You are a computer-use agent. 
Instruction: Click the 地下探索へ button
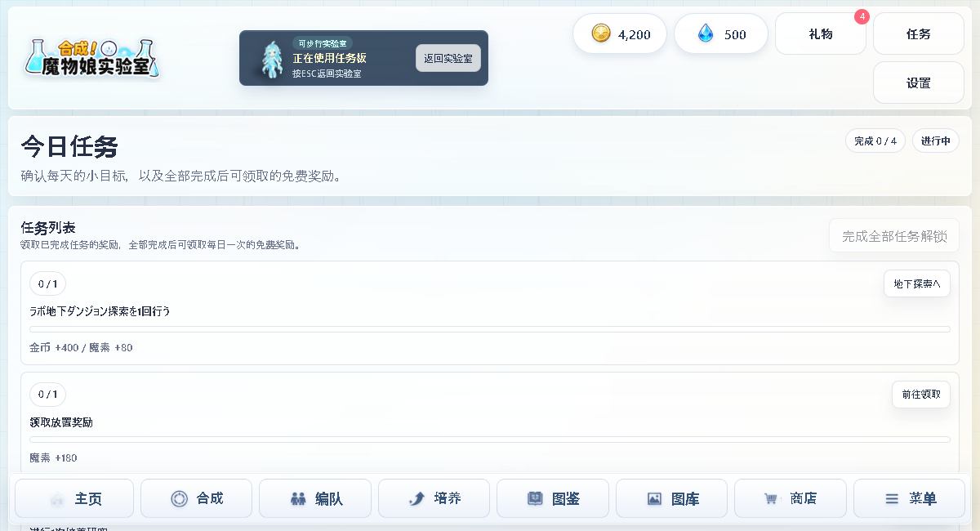click(917, 283)
